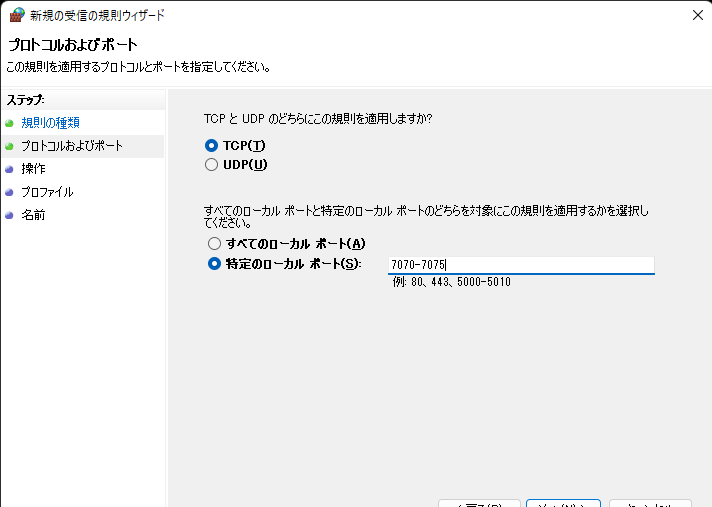Click the blue bullet beside 名前
Viewport: 712px width, 507px height.
(x=10, y=215)
